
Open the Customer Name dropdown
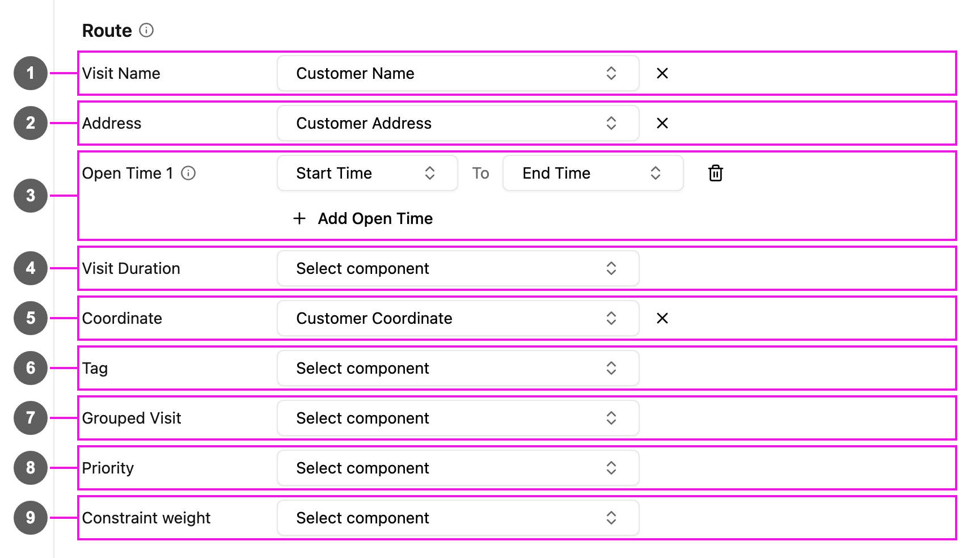pos(458,73)
